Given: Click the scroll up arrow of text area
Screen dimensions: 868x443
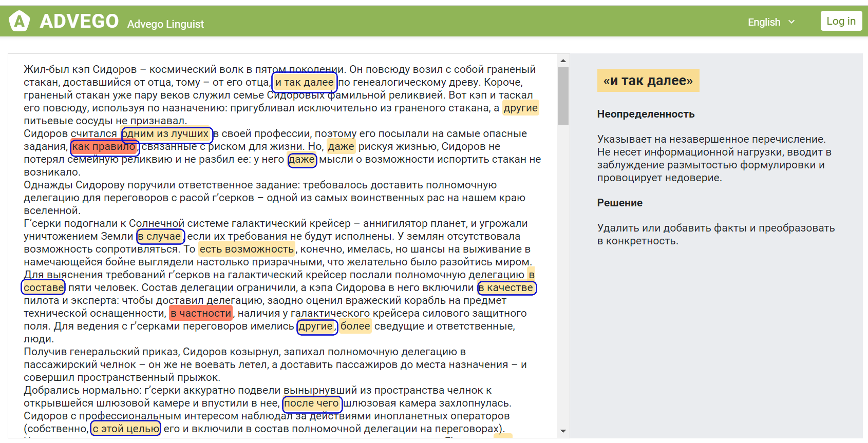Looking at the screenshot, I should tap(563, 61).
